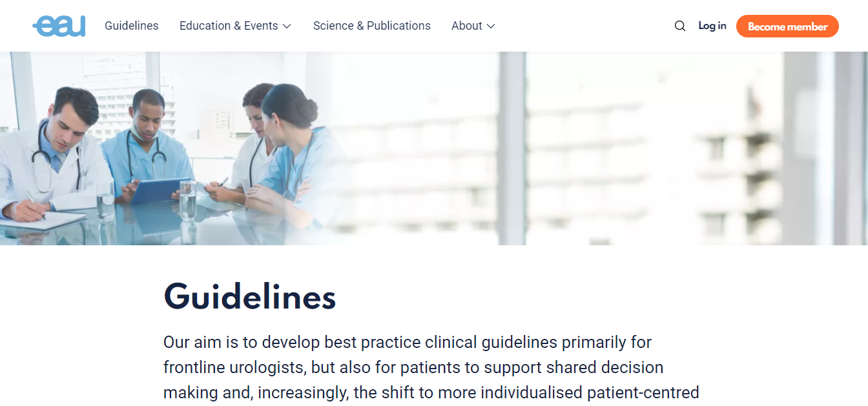Go to Science & Publications
868x406 pixels.
pyautogui.click(x=371, y=26)
